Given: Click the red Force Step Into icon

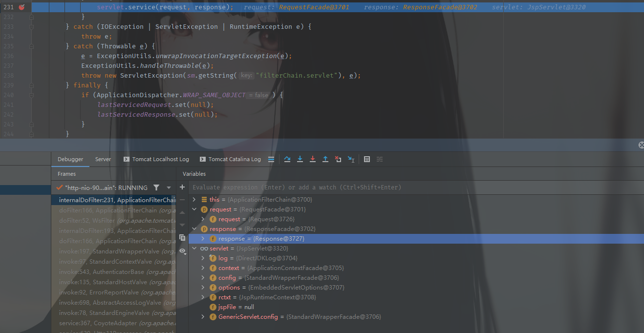Looking at the screenshot, I should click(x=313, y=159).
